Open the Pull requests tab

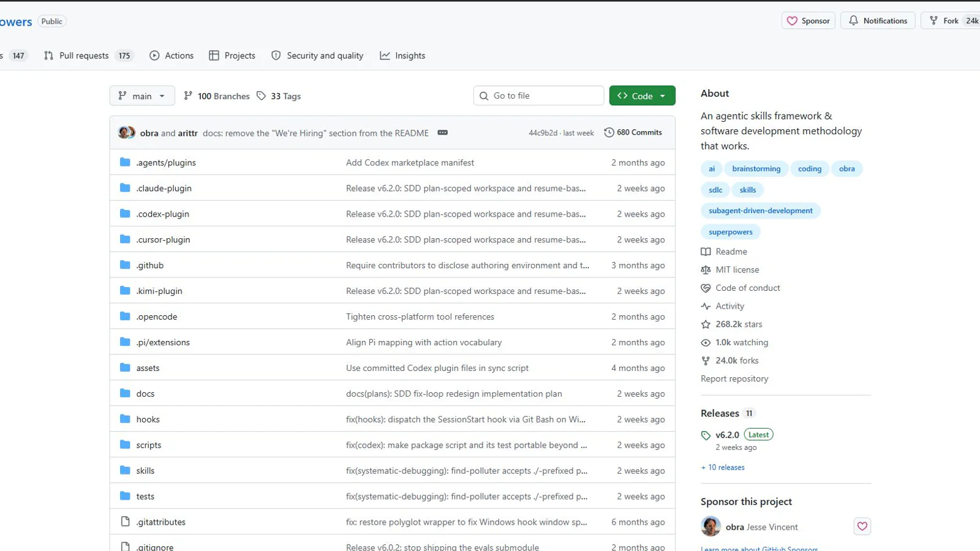coord(89,56)
